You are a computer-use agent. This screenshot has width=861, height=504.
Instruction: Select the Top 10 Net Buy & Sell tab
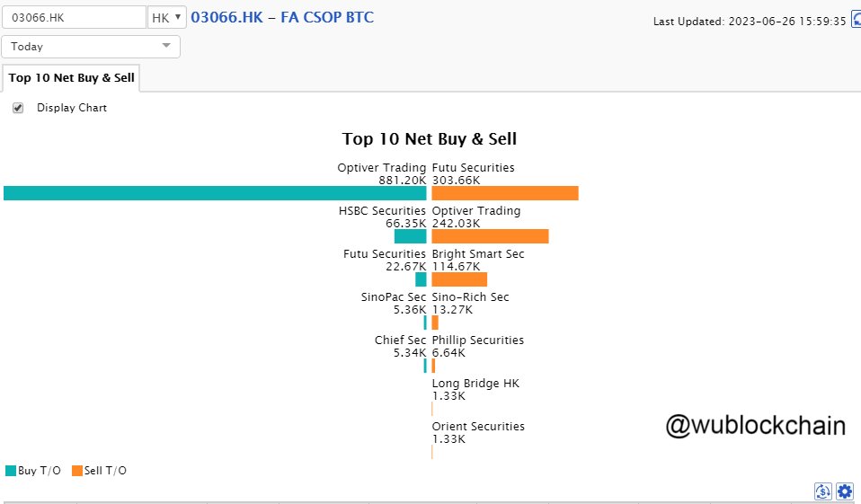tap(71, 78)
